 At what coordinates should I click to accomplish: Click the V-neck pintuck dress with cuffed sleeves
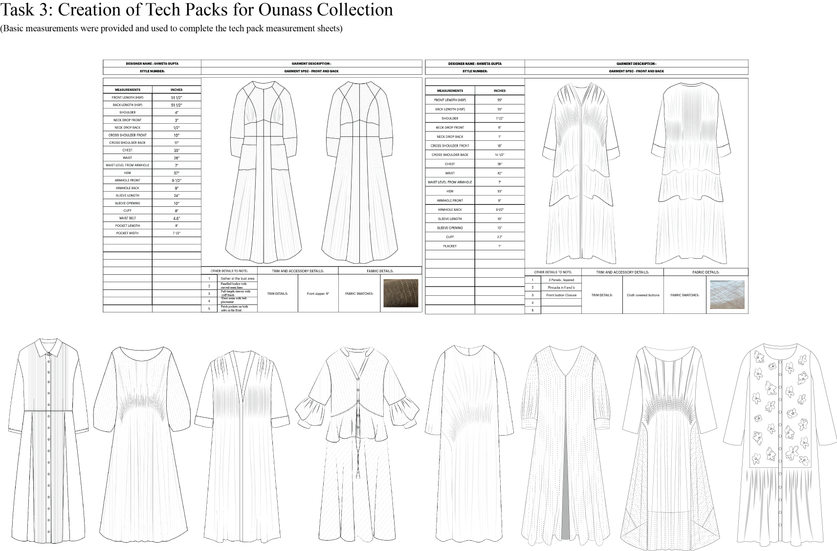coord(243,444)
